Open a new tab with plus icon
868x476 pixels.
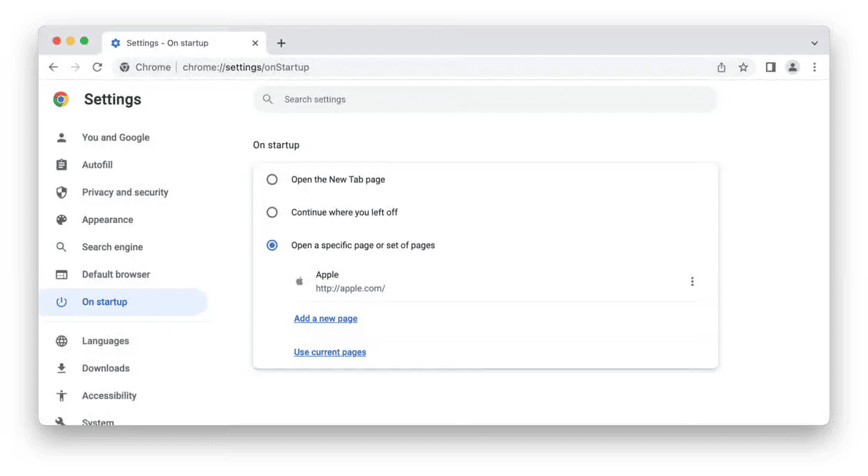click(281, 43)
